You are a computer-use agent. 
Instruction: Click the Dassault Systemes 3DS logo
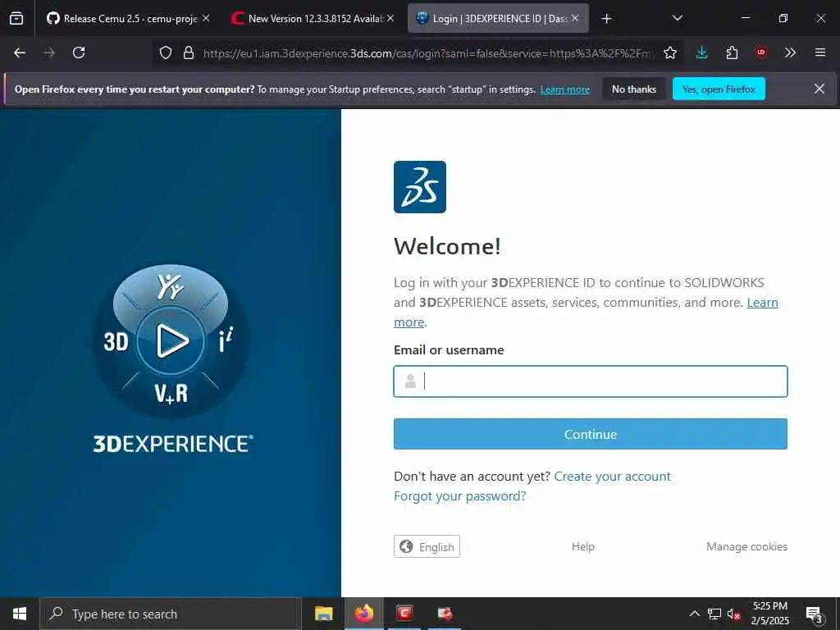(420, 187)
